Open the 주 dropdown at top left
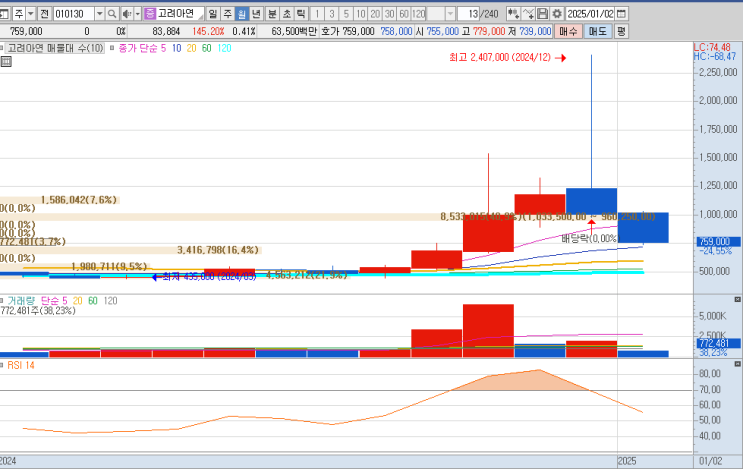Image resolution: width=743 pixels, height=469 pixels. (x=29, y=14)
